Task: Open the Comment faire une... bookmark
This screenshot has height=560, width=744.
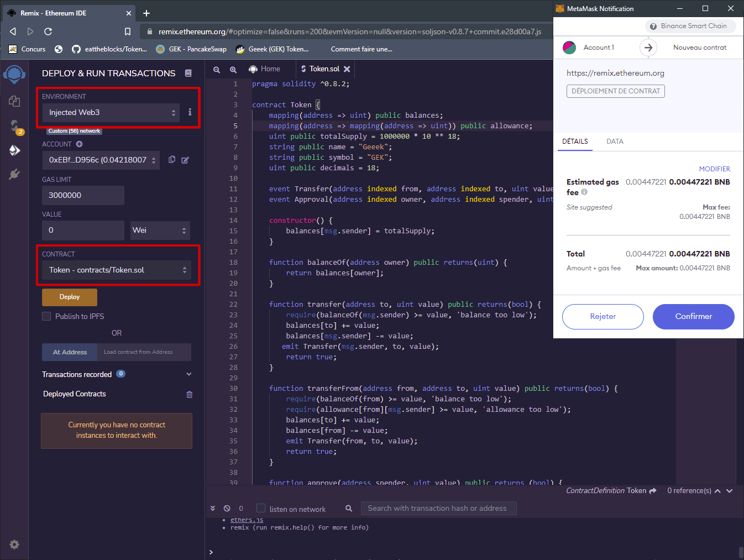Action: coord(361,49)
